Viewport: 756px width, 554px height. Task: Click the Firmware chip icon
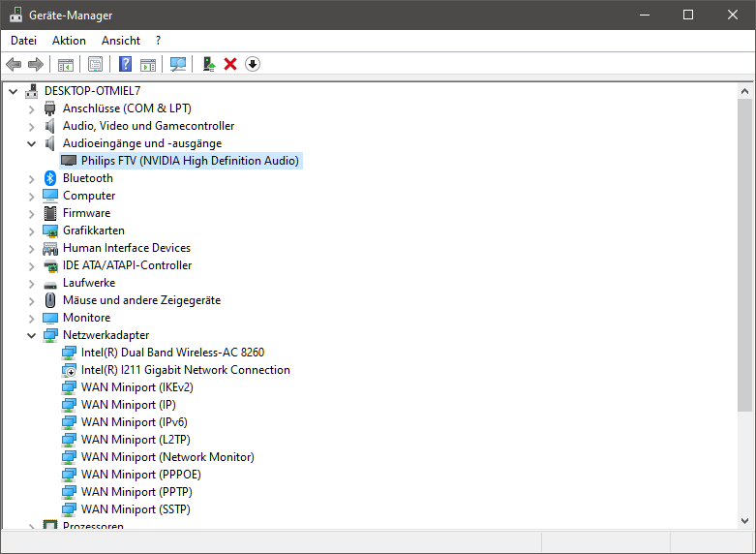[50, 213]
